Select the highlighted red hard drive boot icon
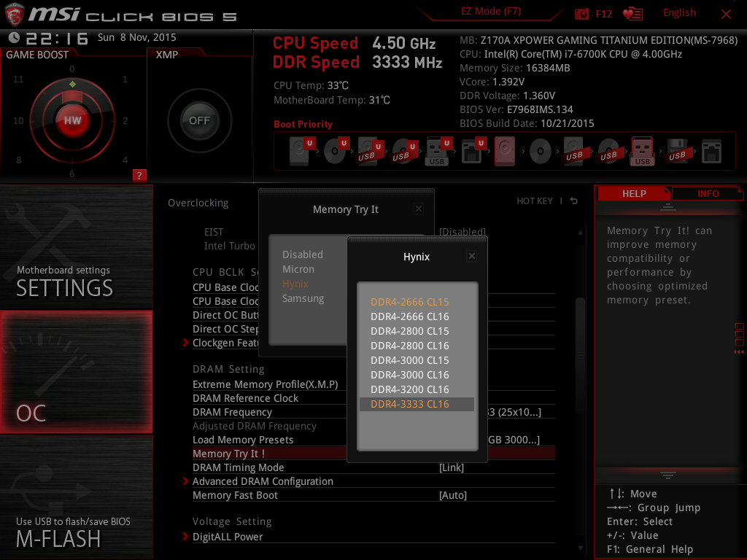The image size is (747, 560). (x=505, y=151)
